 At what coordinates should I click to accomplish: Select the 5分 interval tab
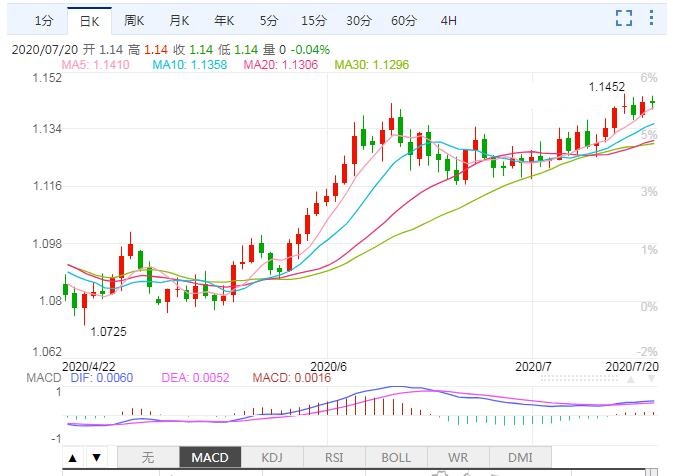269,20
